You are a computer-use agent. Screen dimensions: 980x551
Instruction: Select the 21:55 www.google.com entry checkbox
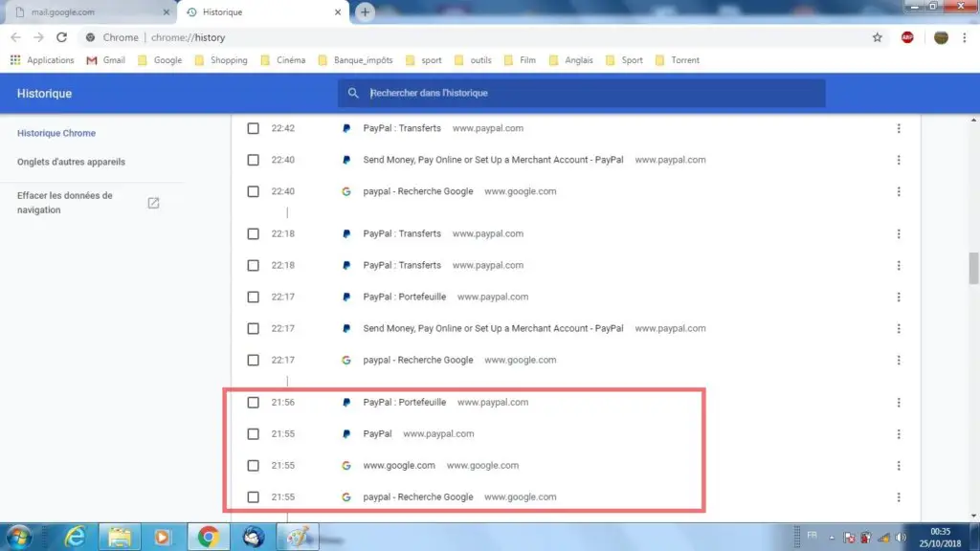(253, 466)
